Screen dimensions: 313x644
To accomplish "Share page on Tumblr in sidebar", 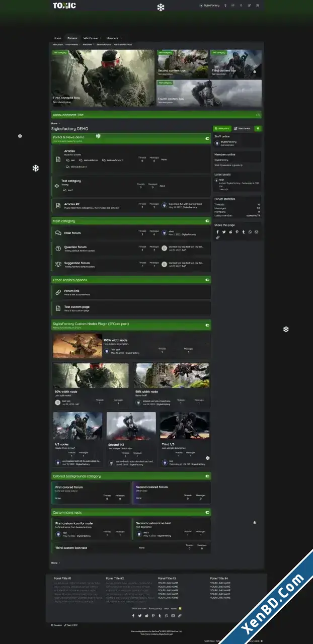I will pos(244,232).
